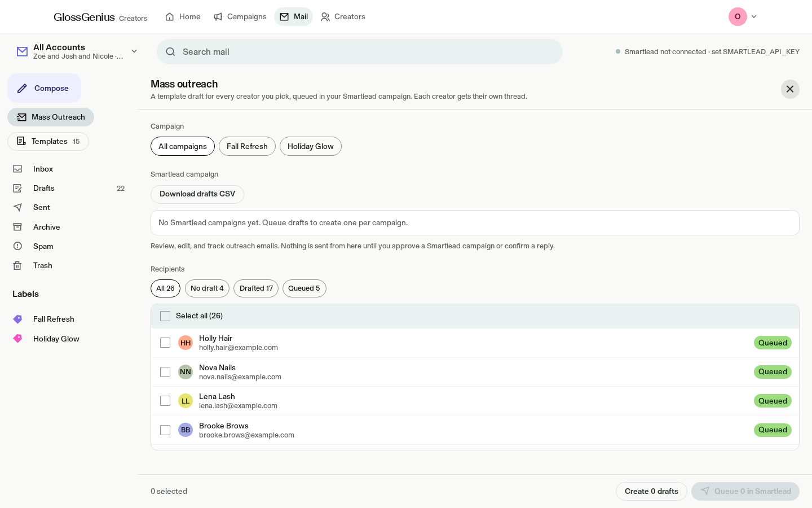Click the Spam warning icon
812x508 pixels.
pos(17,246)
